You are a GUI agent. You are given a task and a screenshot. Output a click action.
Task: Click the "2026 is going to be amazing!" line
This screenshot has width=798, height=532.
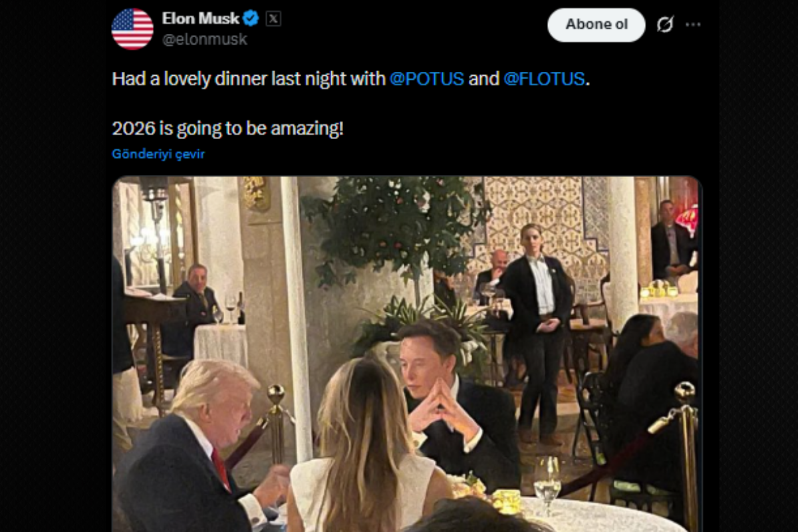(227, 128)
